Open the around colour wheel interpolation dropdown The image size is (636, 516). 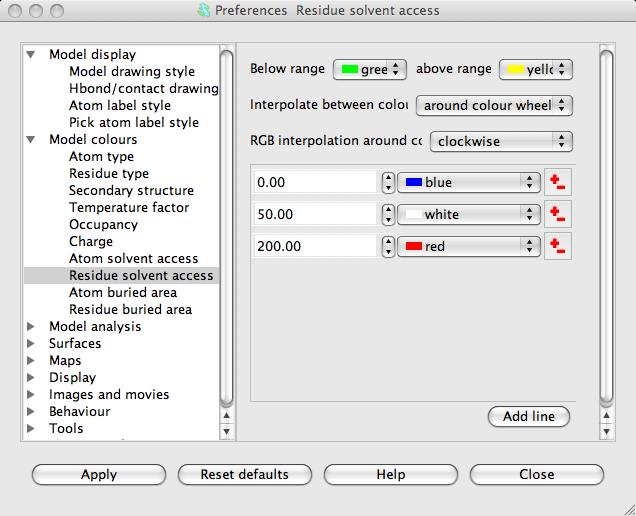[x=494, y=105]
